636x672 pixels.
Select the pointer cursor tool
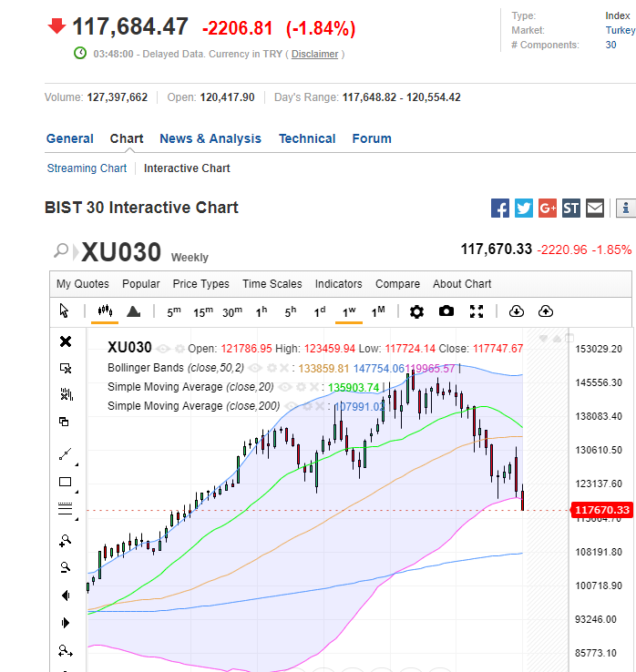pyautogui.click(x=64, y=311)
